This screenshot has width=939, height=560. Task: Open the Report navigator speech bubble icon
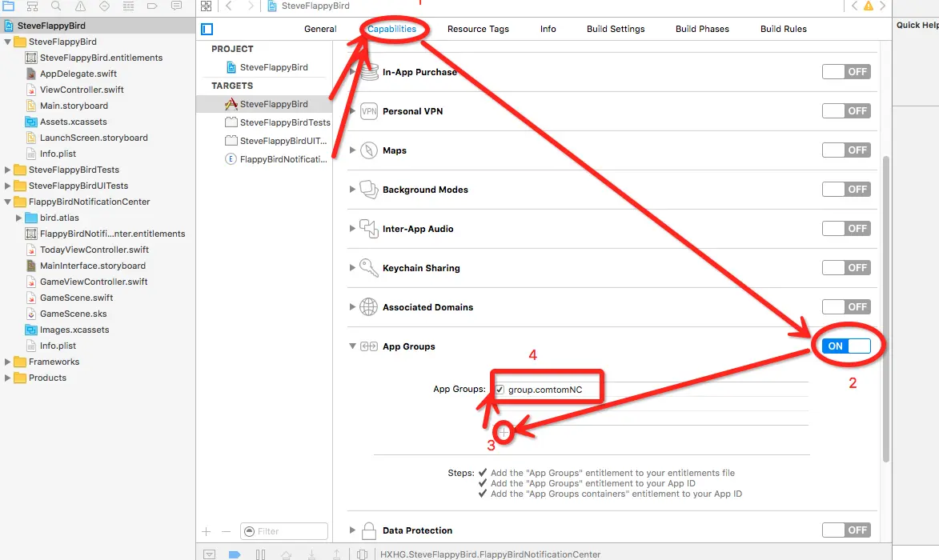point(176,6)
